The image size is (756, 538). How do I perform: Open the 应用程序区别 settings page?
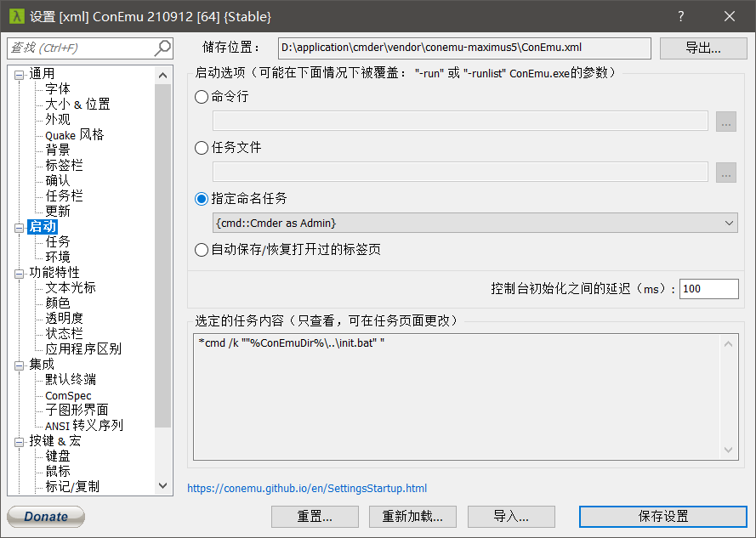coord(83,349)
